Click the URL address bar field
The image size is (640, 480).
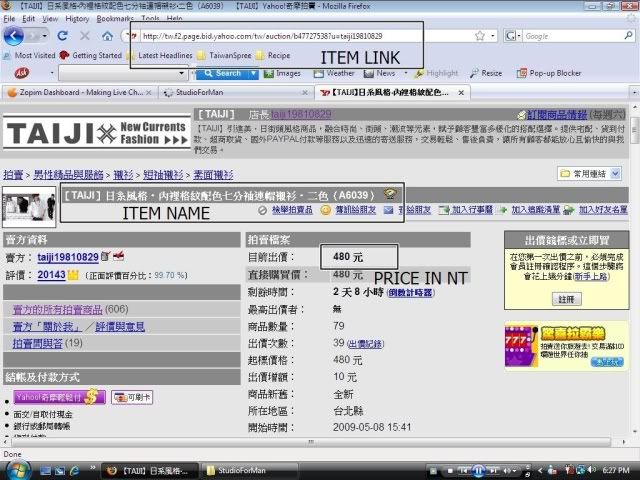(306, 36)
